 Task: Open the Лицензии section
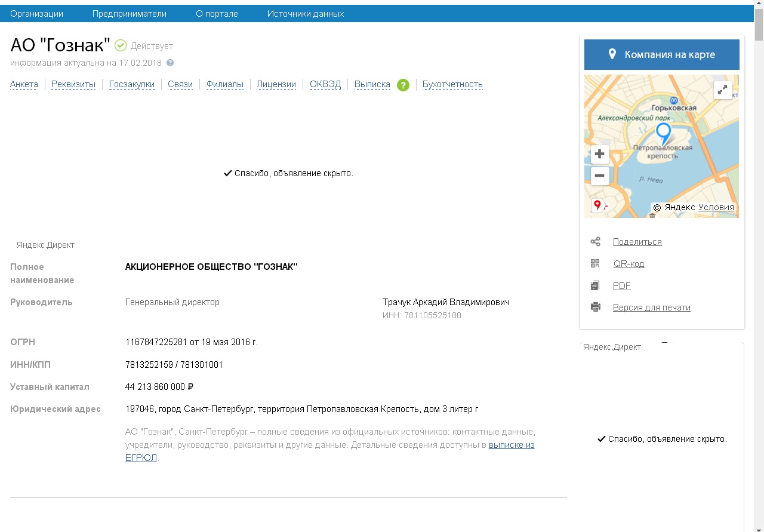pos(276,84)
